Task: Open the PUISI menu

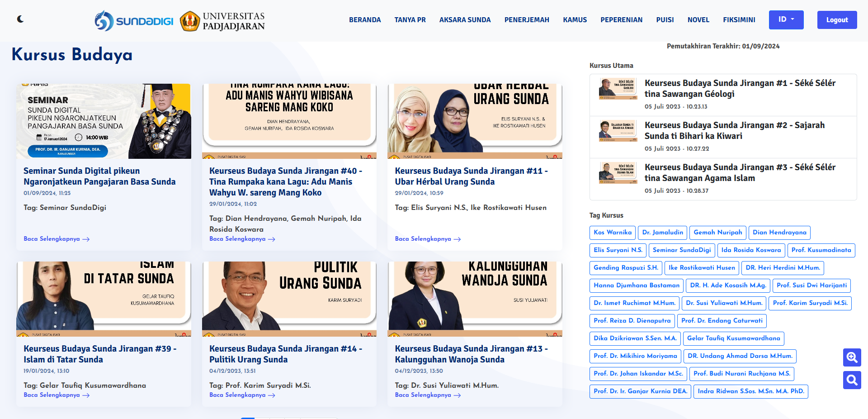Action: coord(665,20)
